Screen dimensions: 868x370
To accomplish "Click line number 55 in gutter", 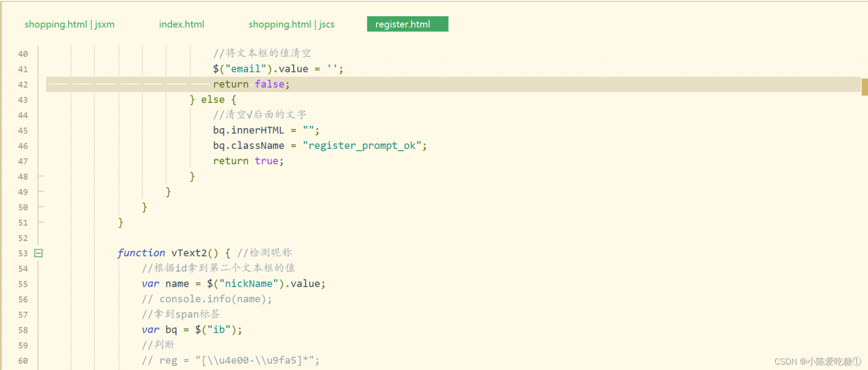I will click(x=23, y=284).
